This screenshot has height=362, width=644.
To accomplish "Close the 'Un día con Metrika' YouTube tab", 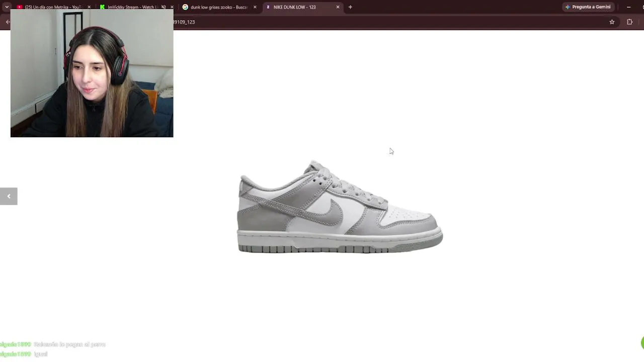I will (x=89, y=7).
